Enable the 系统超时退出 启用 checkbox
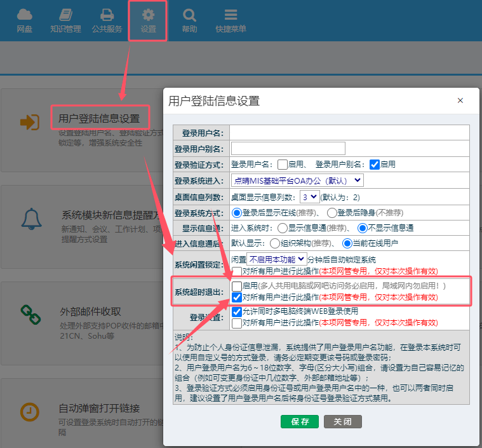Viewport: 482px width, 448px height. [237, 286]
